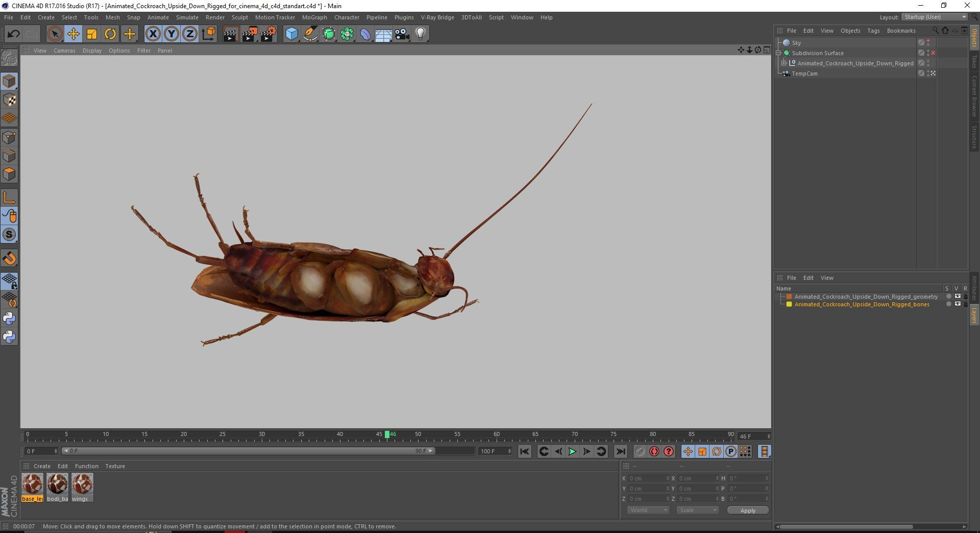Viewport: 980px width, 533px height.
Task: Click the current frame field 46 F
Action: click(x=754, y=437)
